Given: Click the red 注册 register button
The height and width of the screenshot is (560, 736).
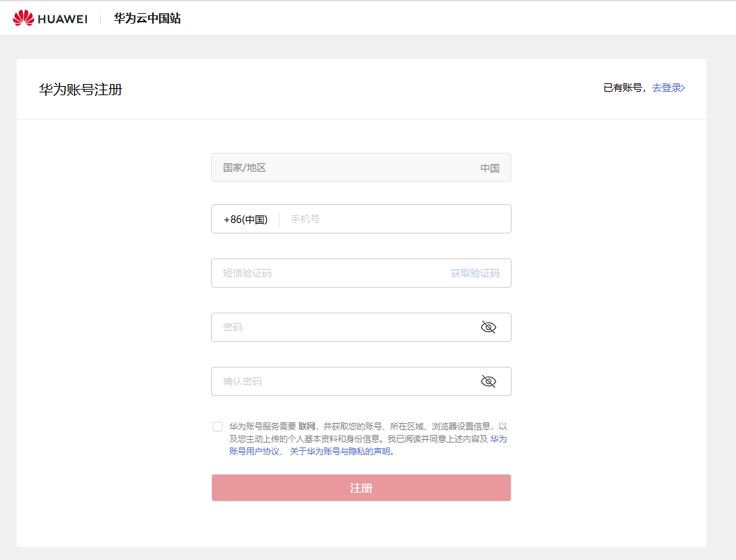Looking at the screenshot, I should point(361,488).
